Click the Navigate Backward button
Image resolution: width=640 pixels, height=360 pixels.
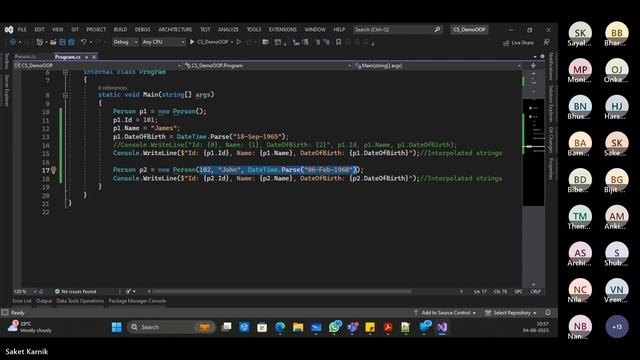pos(13,42)
